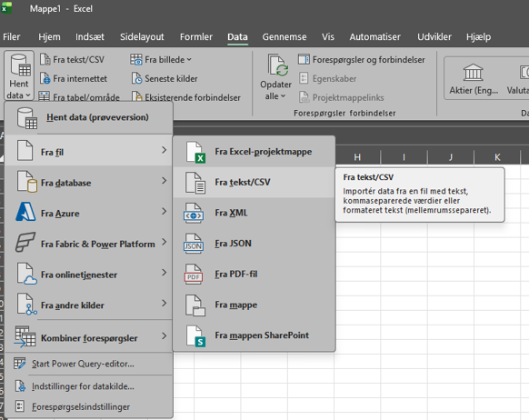Expand the Fra fil submenu arrow

(164, 150)
